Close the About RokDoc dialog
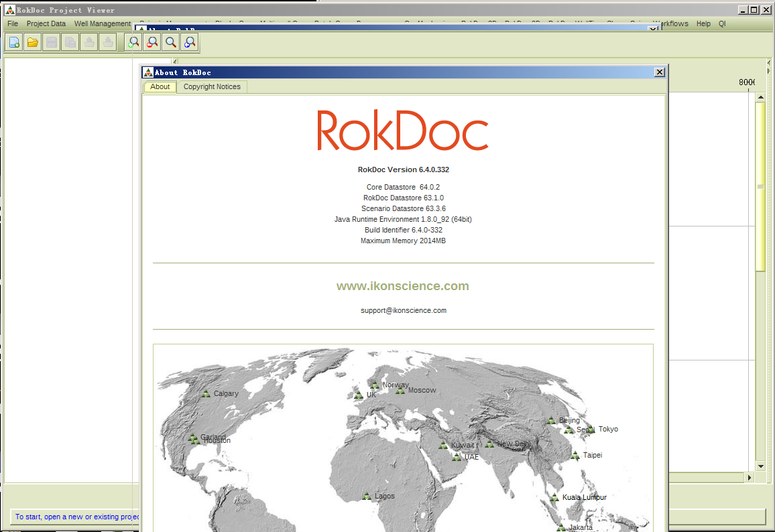The width and height of the screenshot is (775, 532). tap(659, 72)
